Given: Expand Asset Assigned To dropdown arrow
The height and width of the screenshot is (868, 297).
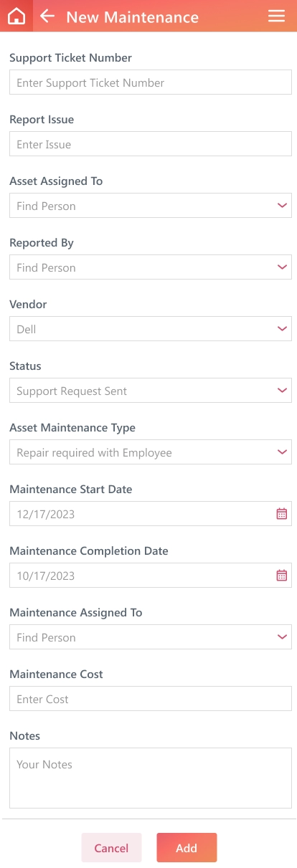Looking at the screenshot, I should (282, 206).
